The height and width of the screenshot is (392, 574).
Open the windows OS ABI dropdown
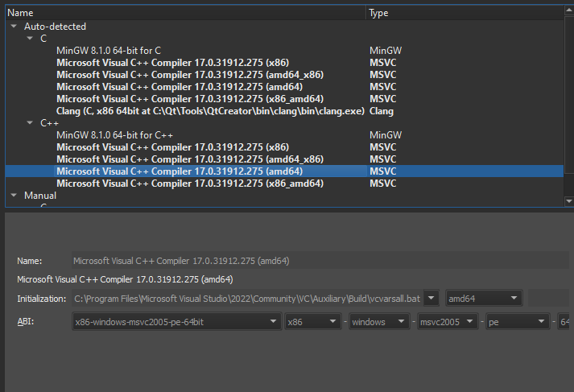(x=379, y=322)
